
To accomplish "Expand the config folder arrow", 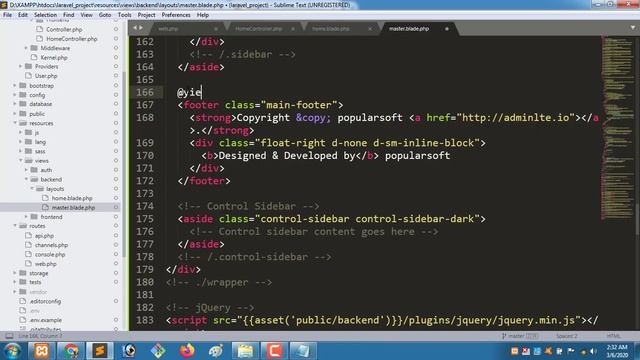I will [15, 95].
